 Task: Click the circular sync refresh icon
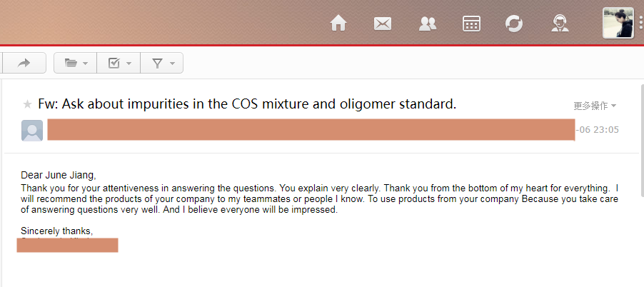[513, 24]
